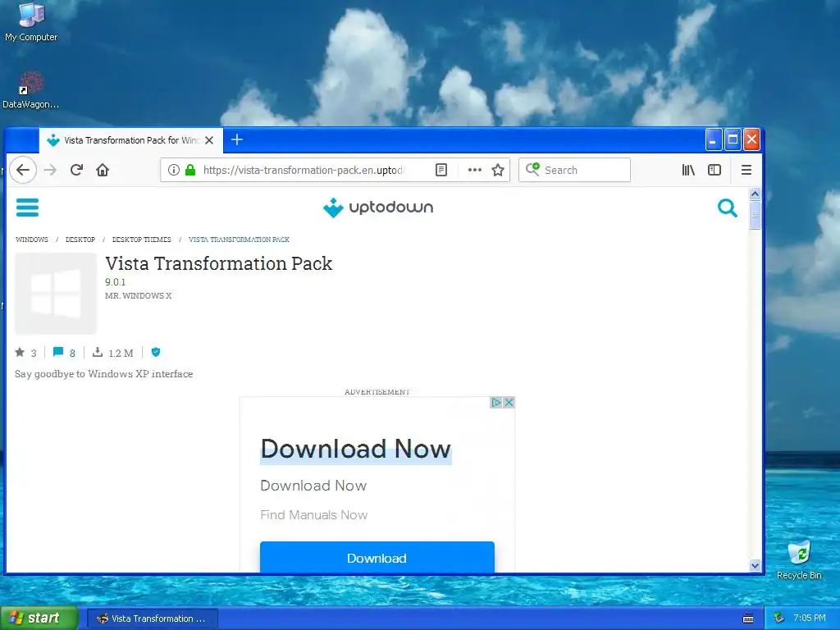Click the large Download Now ad headline
The height and width of the screenshot is (630, 840).
pyautogui.click(x=356, y=449)
